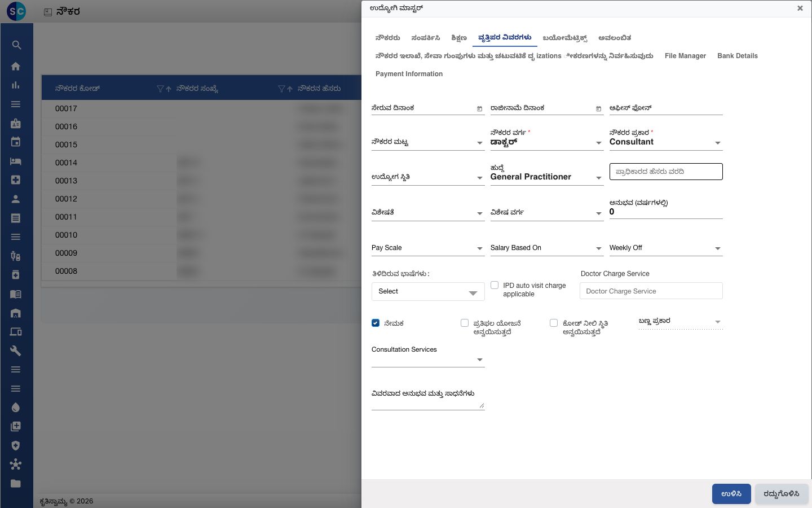Expand the Pay Scale dropdown
812x508 pixels.
click(428, 248)
